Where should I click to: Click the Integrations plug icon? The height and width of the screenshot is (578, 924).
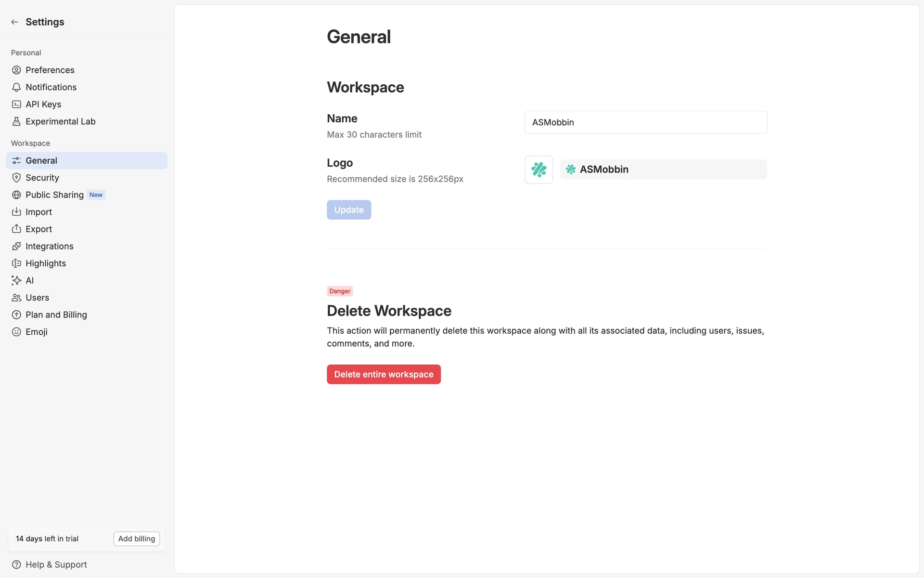pos(16,246)
